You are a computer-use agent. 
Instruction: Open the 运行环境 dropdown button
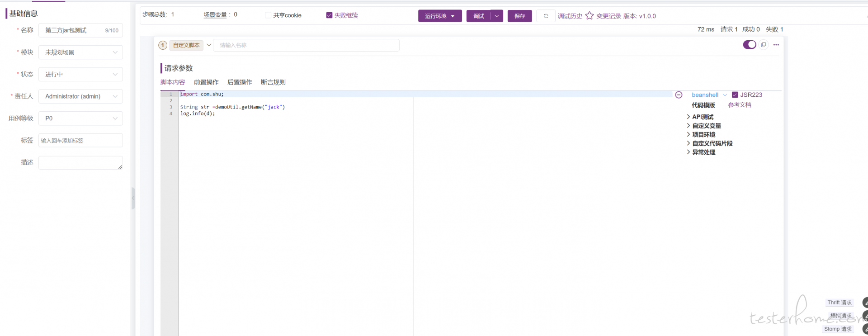(440, 16)
